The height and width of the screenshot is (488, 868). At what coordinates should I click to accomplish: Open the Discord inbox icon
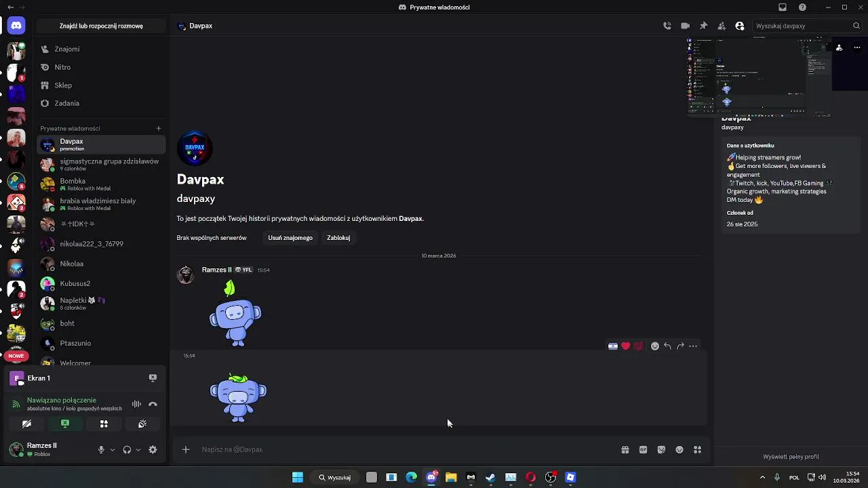coord(783,7)
